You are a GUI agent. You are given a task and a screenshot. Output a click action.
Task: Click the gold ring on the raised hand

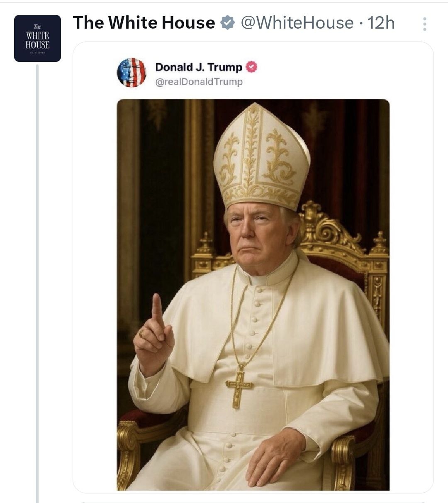142,333
